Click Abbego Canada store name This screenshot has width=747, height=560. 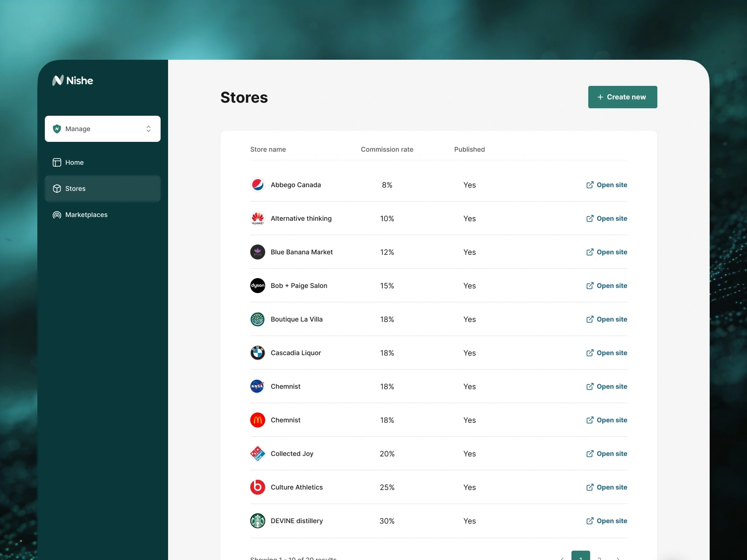[296, 185]
